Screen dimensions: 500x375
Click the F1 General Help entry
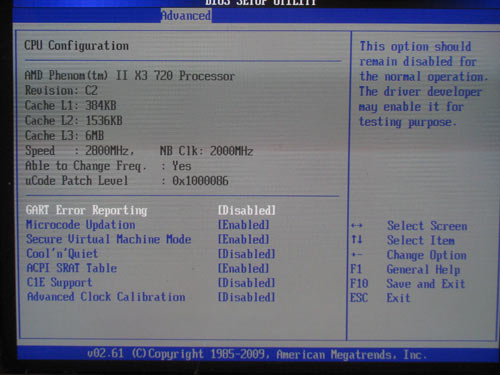(405, 269)
